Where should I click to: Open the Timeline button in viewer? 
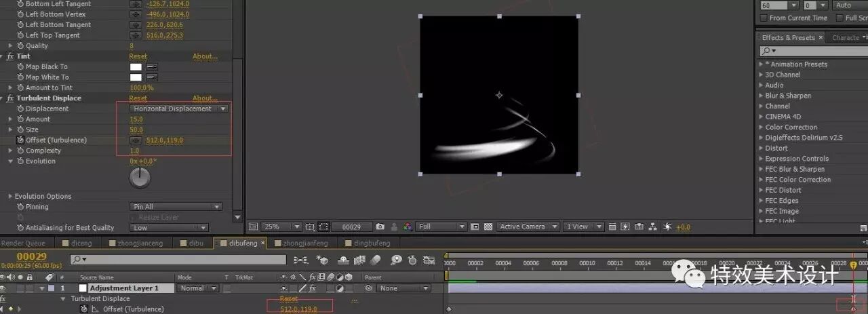[639, 227]
